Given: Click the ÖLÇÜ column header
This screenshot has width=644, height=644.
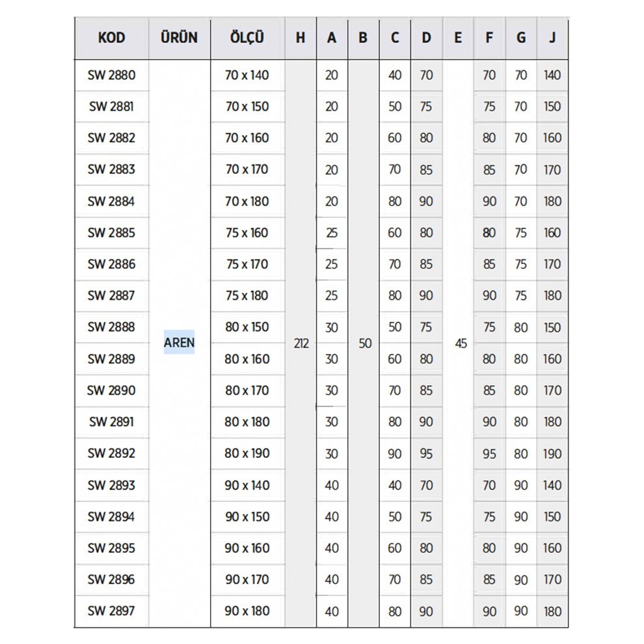Looking at the screenshot, I should [x=247, y=38].
